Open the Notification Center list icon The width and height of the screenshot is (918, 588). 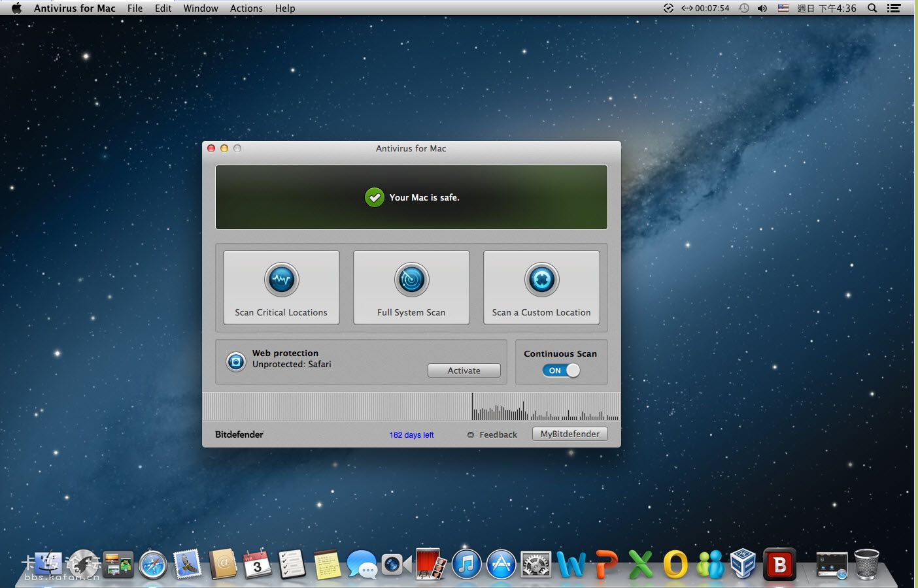(894, 8)
